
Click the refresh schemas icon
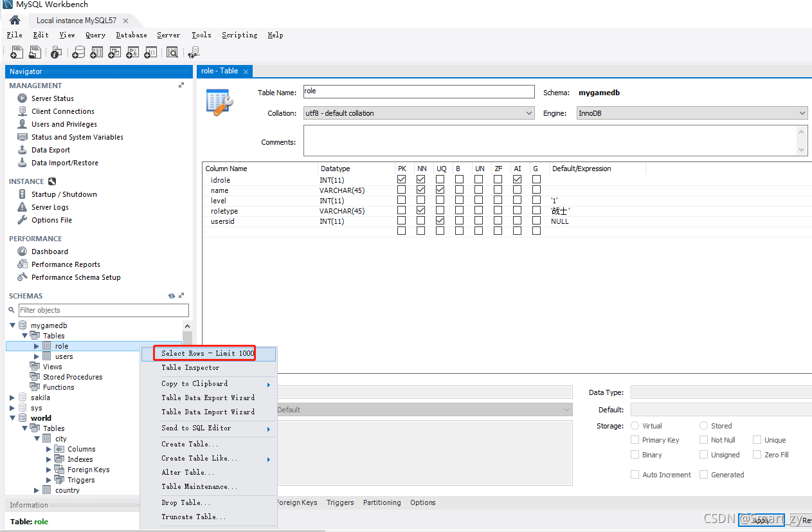(172, 296)
